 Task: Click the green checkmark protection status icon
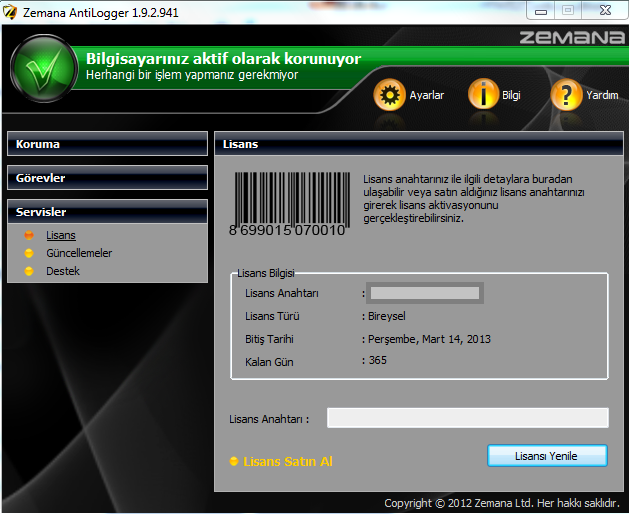[43, 69]
